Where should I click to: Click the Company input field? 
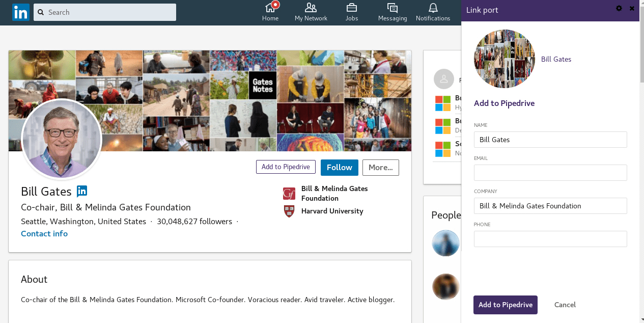click(x=550, y=206)
